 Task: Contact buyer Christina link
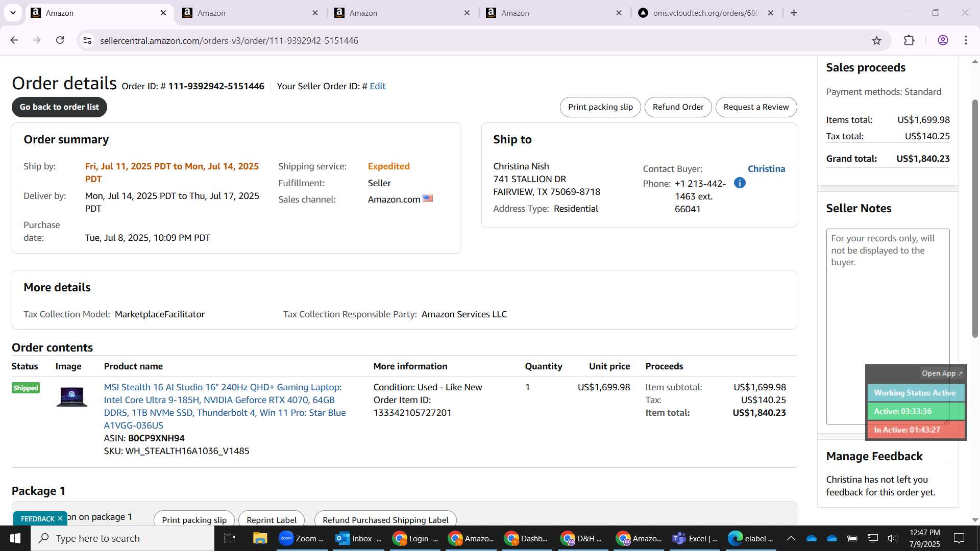pyautogui.click(x=766, y=169)
